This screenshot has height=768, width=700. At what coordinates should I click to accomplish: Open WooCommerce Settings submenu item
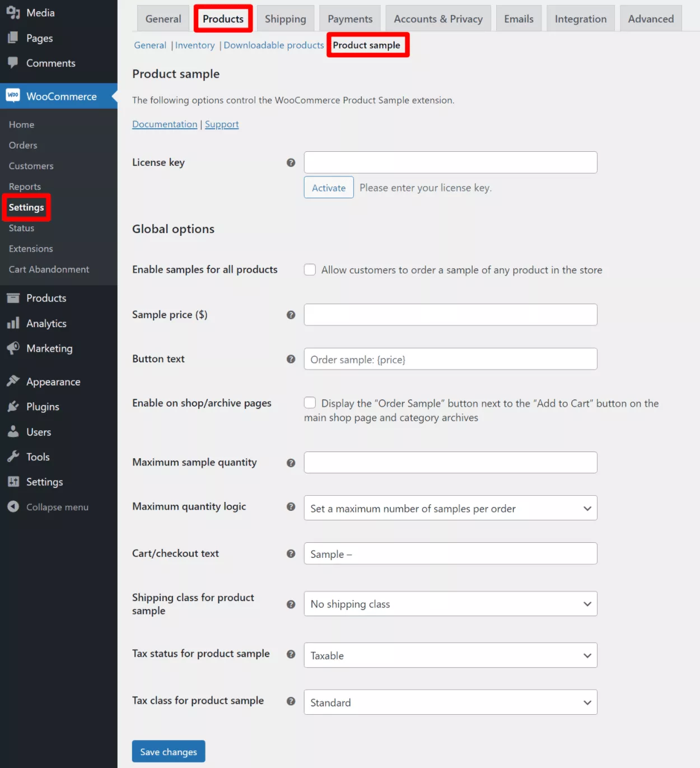pos(26,207)
